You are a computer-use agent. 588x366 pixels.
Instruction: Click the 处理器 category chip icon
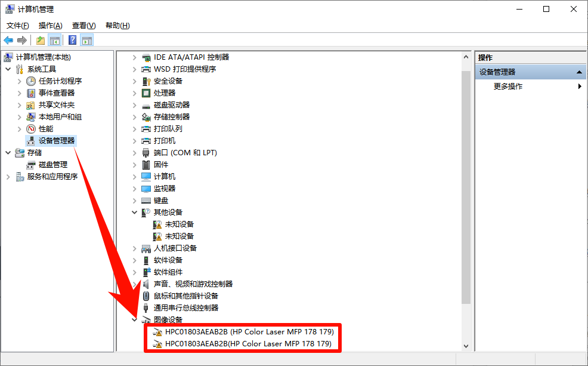point(146,93)
